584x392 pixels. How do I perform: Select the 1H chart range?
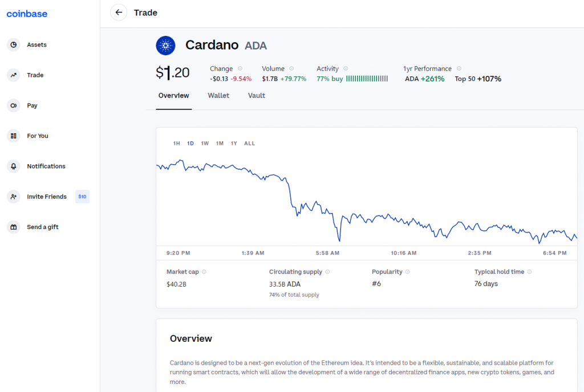click(177, 143)
